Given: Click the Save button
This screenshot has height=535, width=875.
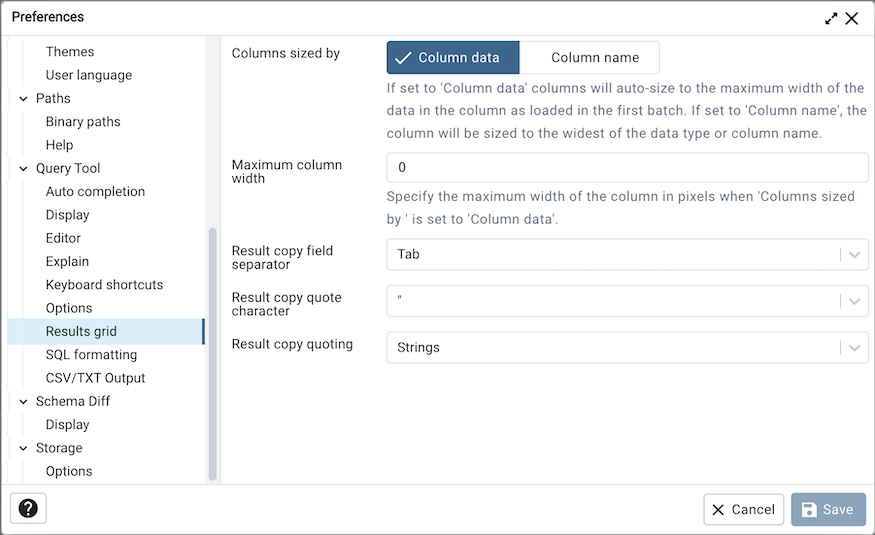Looking at the screenshot, I should [828, 510].
